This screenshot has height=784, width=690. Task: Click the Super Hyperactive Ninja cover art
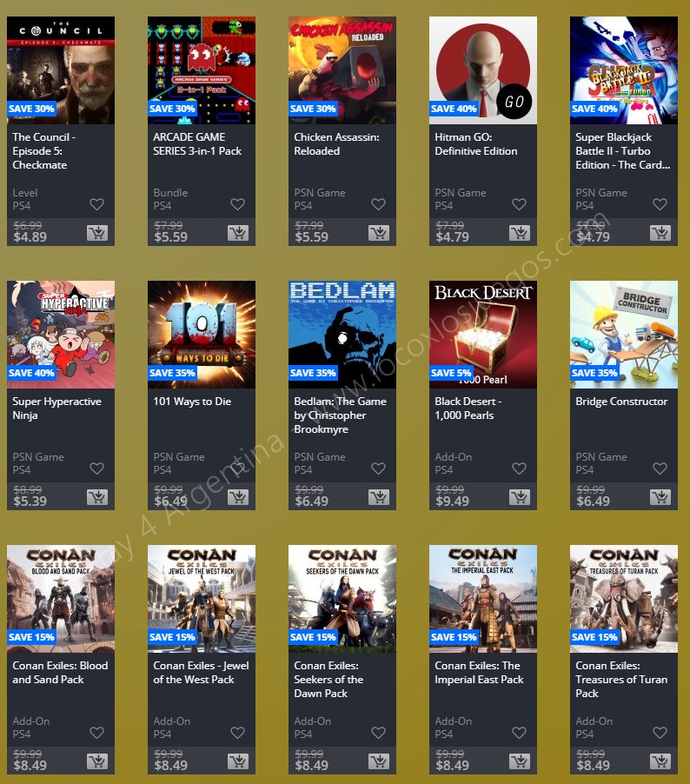(x=61, y=335)
